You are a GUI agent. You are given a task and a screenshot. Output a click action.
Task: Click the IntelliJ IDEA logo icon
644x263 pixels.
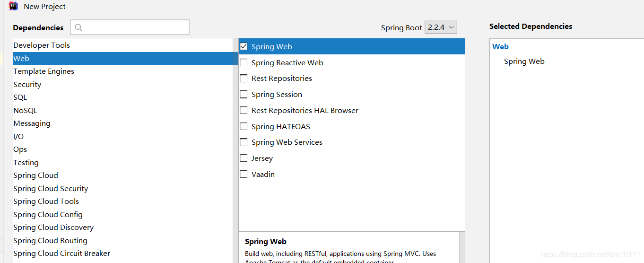pyautogui.click(x=13, y=6)
